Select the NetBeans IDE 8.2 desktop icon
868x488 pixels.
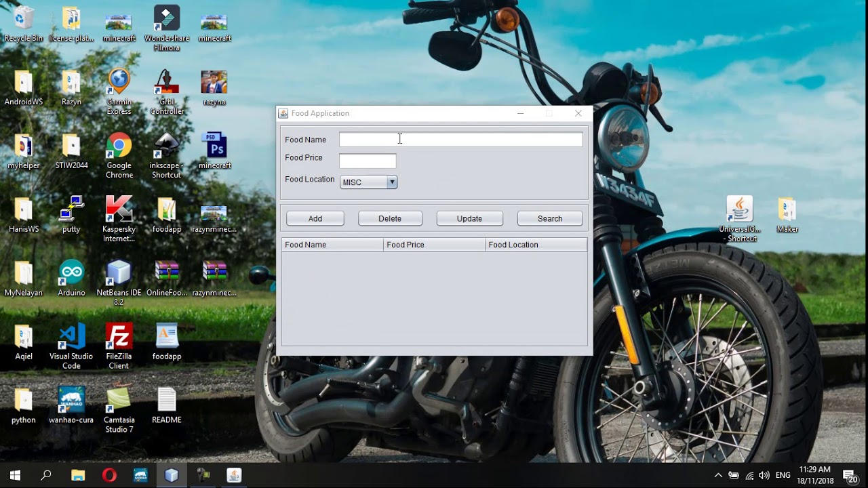(119, 283)
